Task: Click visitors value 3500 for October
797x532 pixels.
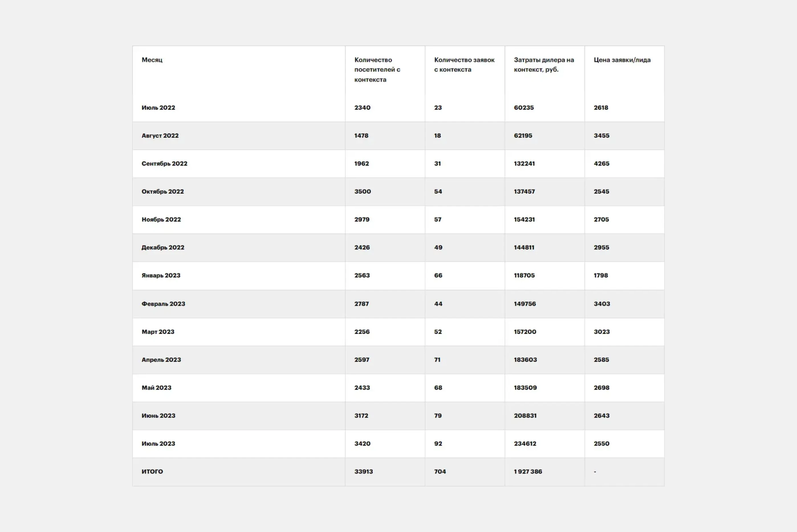Action: click(362, 191)
